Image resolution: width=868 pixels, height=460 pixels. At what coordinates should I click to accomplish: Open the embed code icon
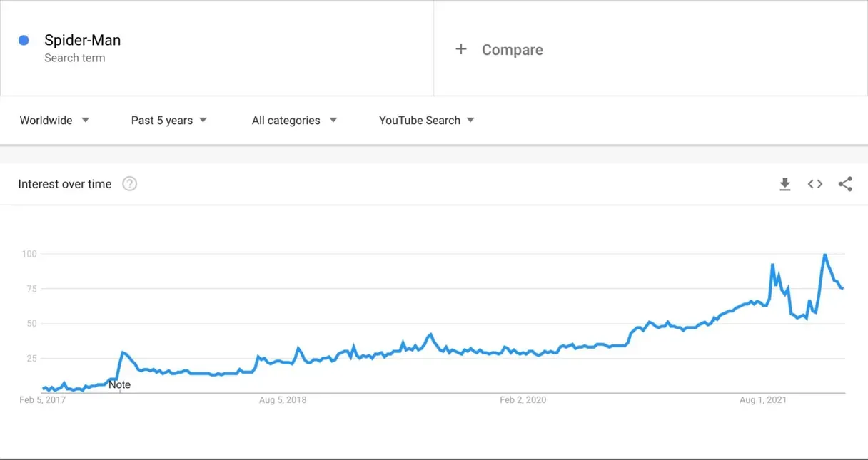(x=815, y=185)
